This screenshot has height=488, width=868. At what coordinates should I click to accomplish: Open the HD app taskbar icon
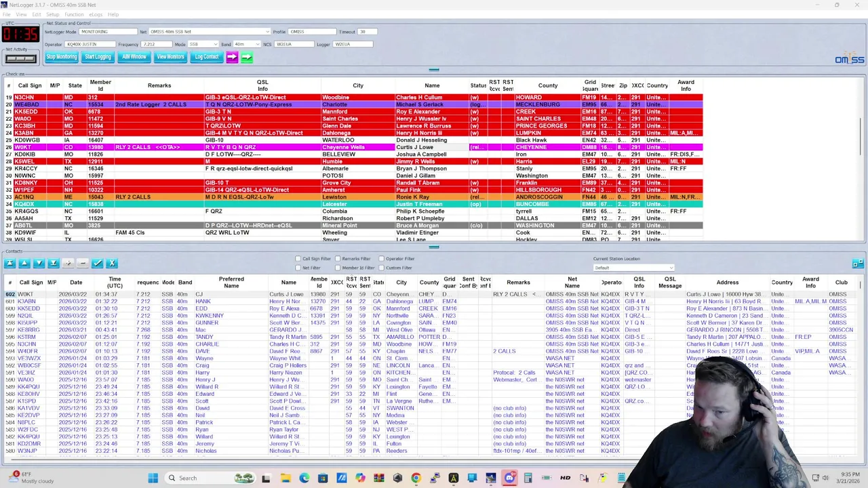[x=565, y=478]
